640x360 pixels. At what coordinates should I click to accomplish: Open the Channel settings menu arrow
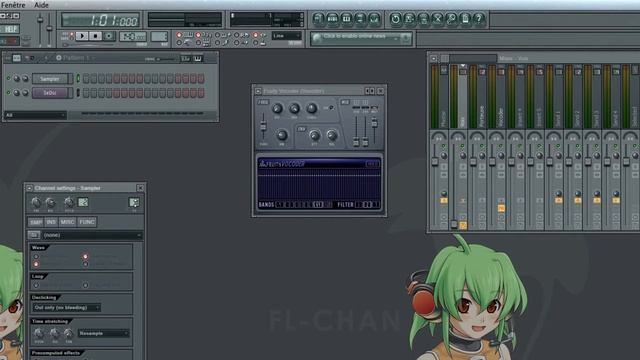(x=29, y=188)
